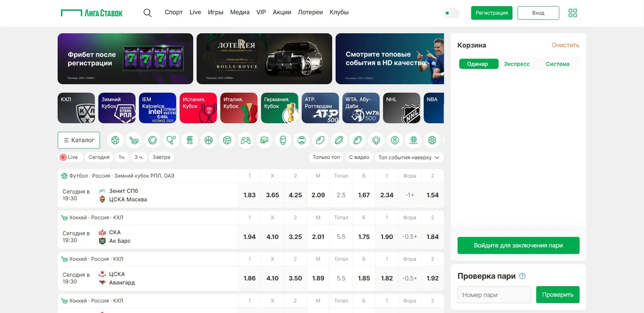This screenshot has width=644, height=313.
Task: Open the Игры menu item
Action: point(215,12)
